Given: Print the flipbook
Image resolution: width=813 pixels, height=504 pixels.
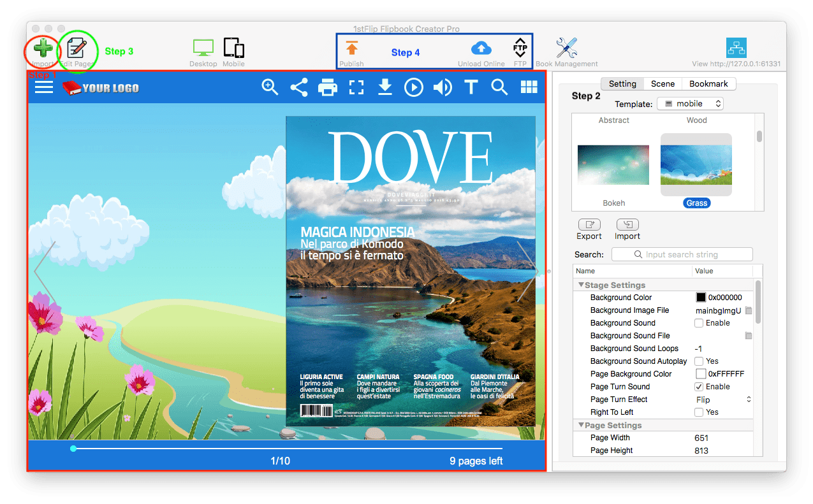Looking at the screenshot, I should (327, 87).
